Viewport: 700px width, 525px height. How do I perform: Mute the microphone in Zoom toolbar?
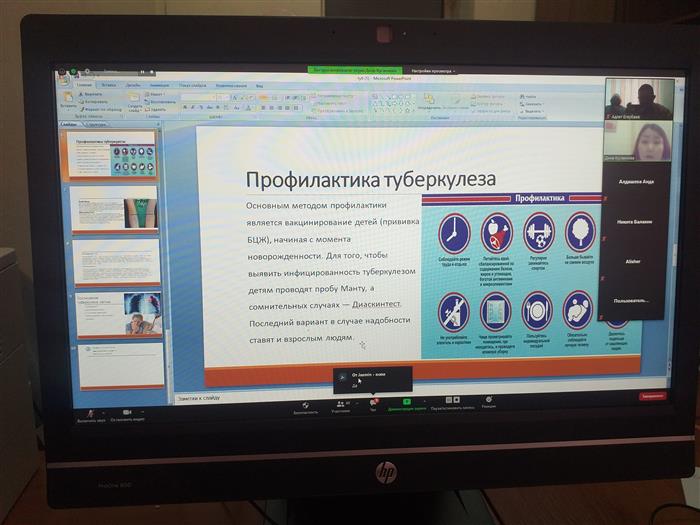pyautogui.click(x=90, y=413)
